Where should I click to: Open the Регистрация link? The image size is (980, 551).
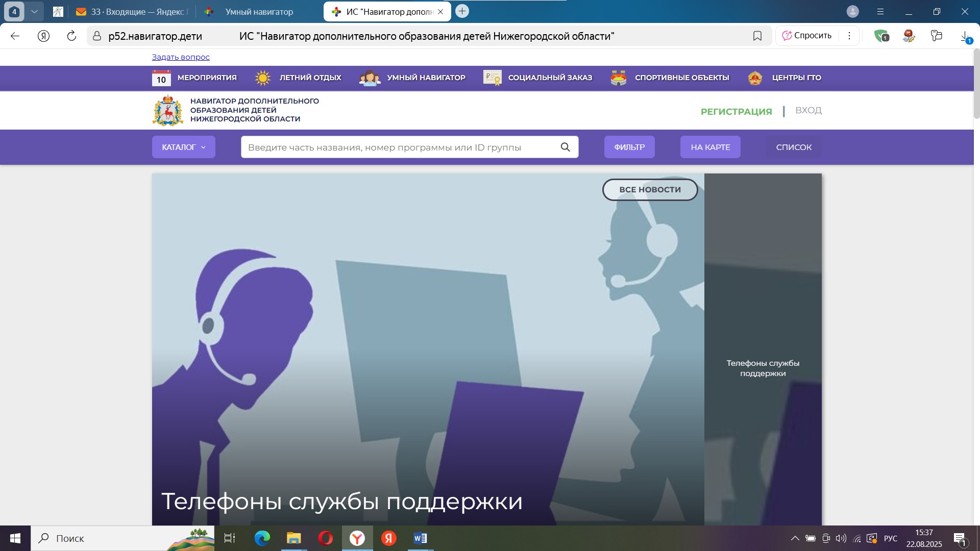click(736, 111)
